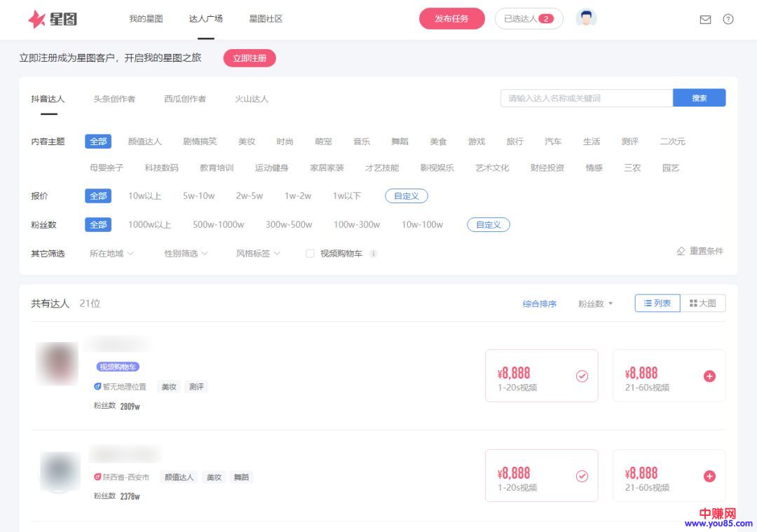Switch to 大图 grid view
This screenshot has width=757, height=532.
702,303
